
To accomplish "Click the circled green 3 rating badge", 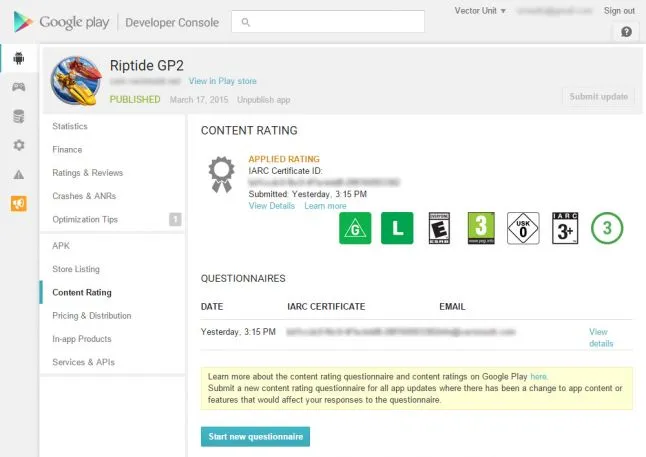I will [x=607, y=228].
